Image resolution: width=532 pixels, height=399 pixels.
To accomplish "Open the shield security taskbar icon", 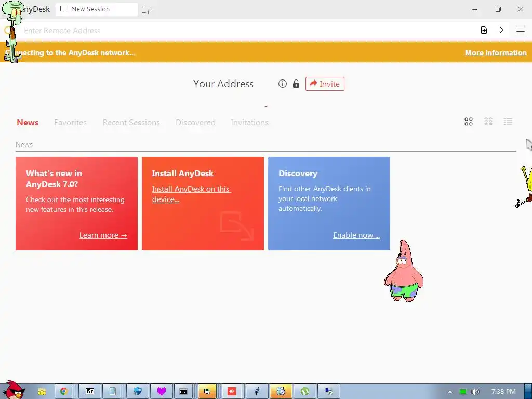I will click(137, 392).
